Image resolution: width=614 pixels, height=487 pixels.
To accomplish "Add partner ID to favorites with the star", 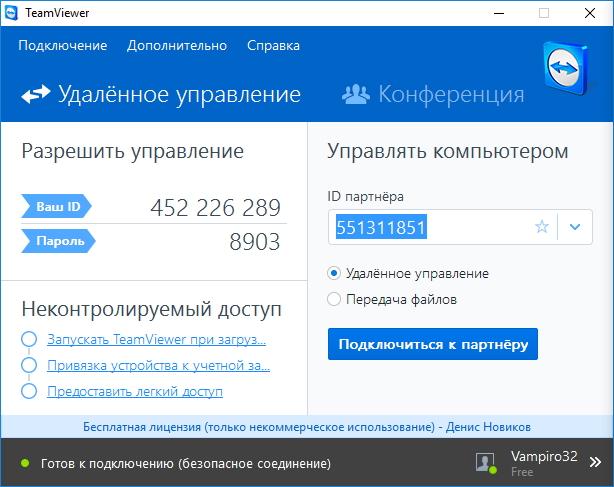I will (x=542, y=227).
